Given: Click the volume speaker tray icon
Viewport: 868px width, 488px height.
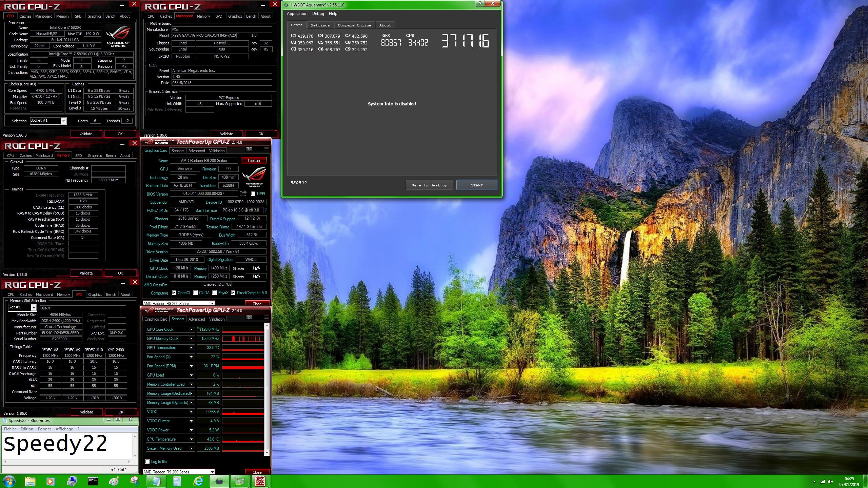Looking at the screenshot, I should pyautogui.click(x=830, y=482).
